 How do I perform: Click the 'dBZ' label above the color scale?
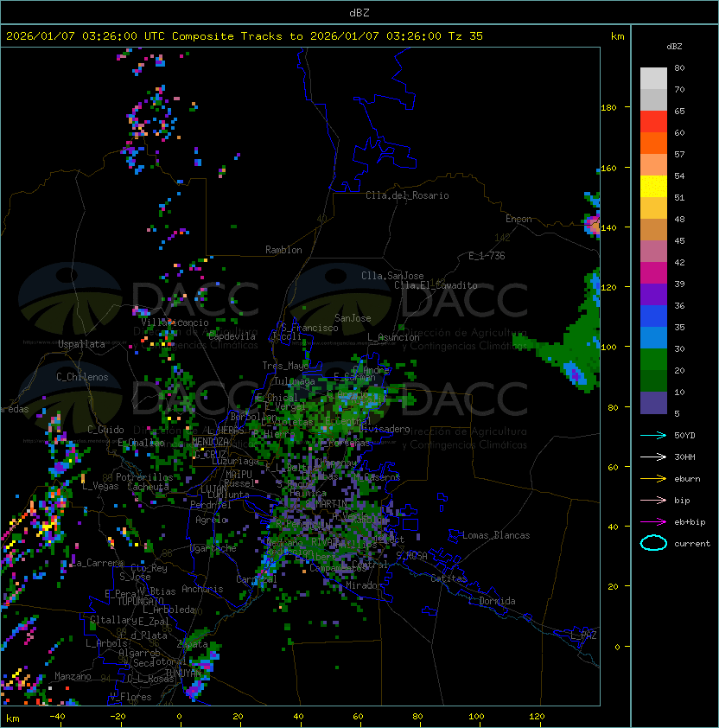coord(674,47)
